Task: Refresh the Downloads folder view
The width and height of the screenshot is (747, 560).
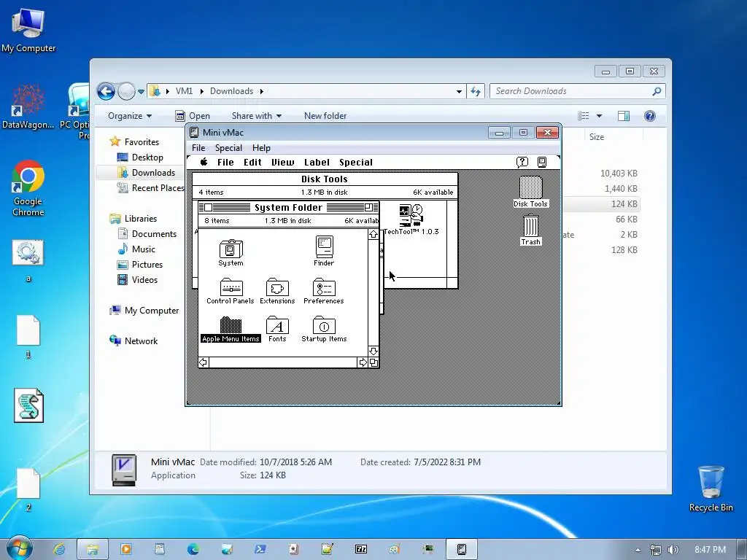Action: point(476,91)
